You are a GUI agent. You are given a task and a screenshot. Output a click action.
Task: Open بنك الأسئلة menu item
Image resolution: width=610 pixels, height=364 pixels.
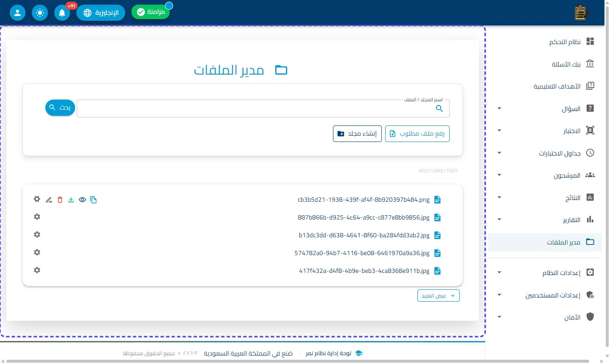pyautogui.click(x=545, y=64)
